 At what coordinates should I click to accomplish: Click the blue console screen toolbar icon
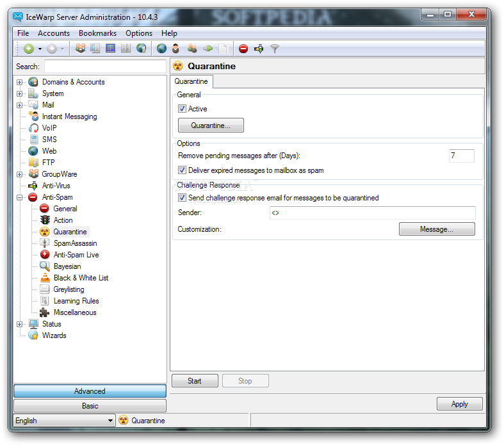click(110, 49)
